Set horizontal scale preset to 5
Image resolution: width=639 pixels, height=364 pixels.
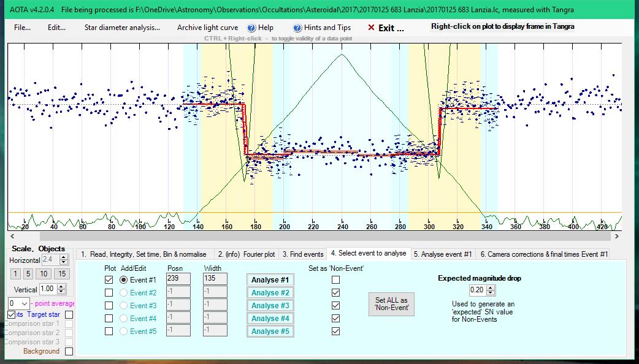point(28,273)
